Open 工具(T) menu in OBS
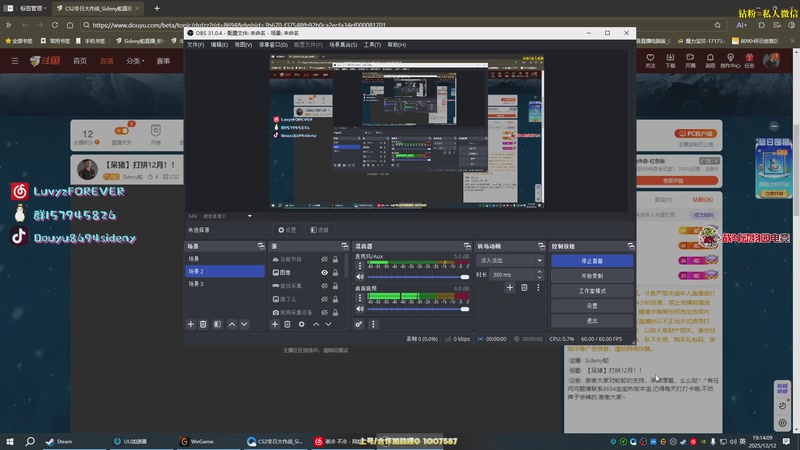The height and width of the screenshot is (450, 800). [x=372, y=45]
